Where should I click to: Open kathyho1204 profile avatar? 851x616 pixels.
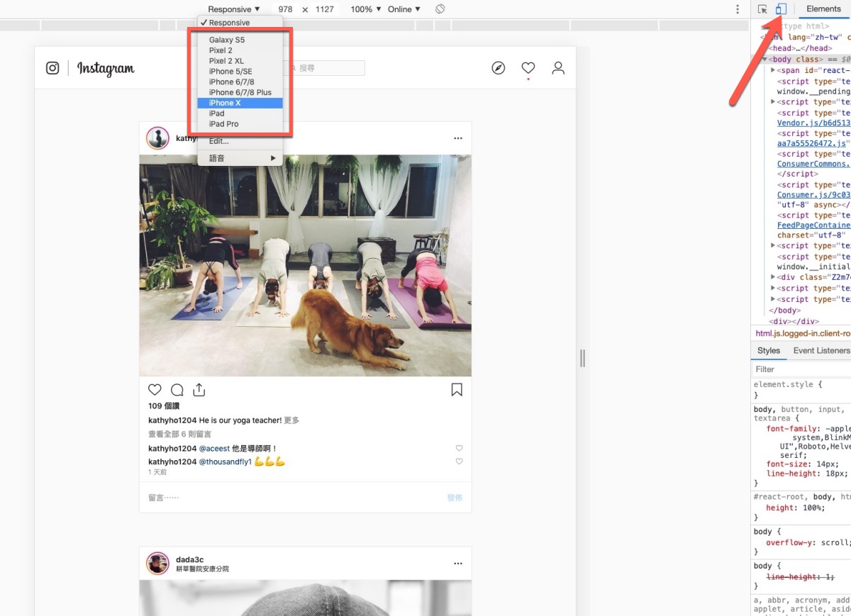point(157,138)
